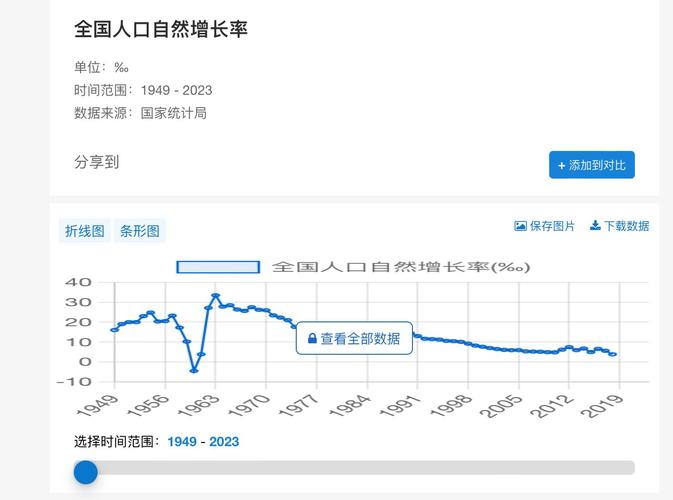Click the lowest negative data point on chart

[x=194, y=371]
